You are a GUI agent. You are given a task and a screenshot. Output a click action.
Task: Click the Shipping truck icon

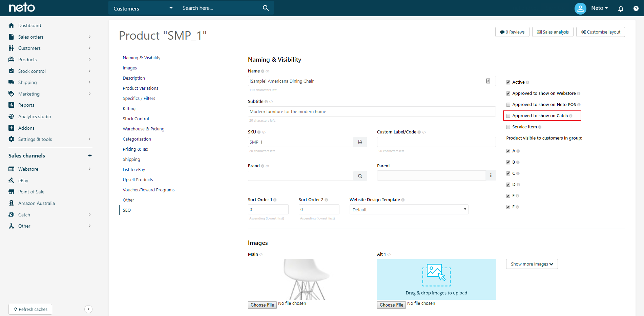point(12,82)
